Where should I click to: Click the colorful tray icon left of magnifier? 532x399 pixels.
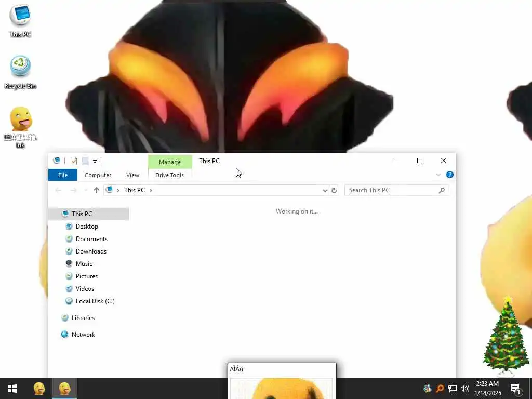428,389
